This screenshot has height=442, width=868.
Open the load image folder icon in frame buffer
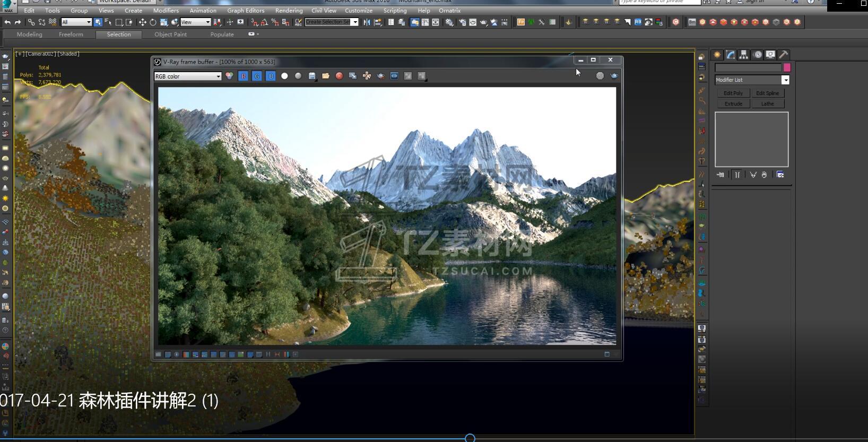[x=325, y=76]
